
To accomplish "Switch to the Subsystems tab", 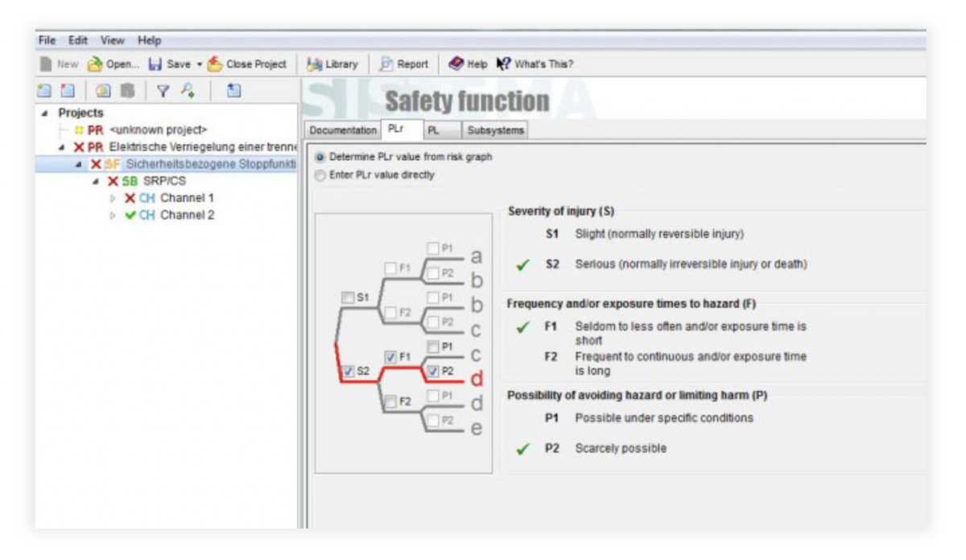I will point(495,130).
